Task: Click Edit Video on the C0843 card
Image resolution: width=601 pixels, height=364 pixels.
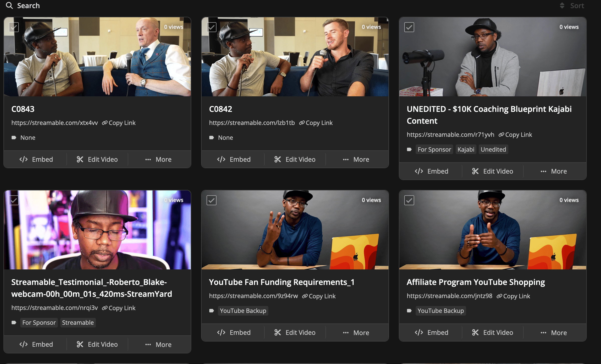Action: point(97,159)
